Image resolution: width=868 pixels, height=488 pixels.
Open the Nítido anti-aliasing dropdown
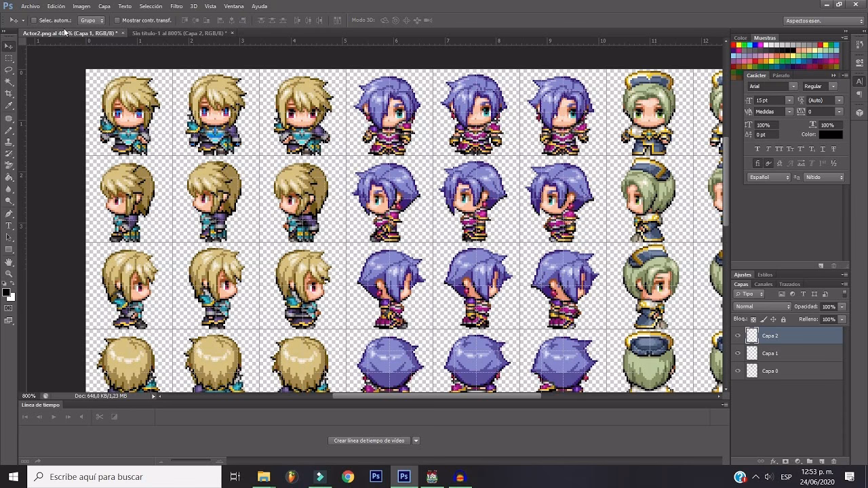(x=824, y=178)
